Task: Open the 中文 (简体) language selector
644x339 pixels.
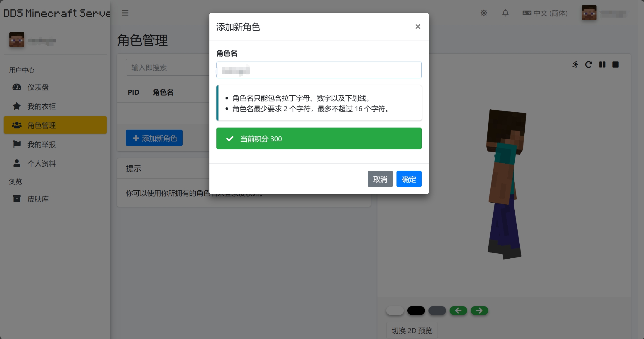Action: pyautogui.click(x=545, y=13)
